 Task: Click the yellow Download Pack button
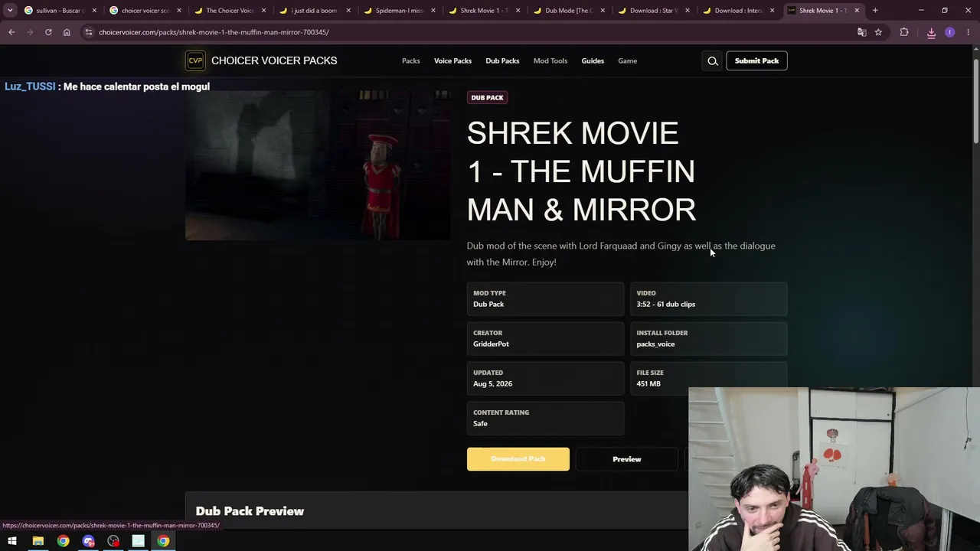(518, 459)
